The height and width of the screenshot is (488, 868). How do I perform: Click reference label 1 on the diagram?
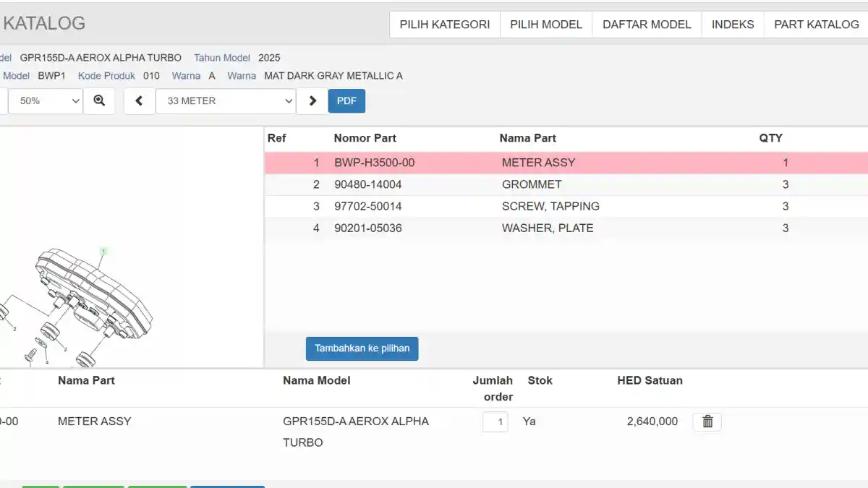(x=103, y=252)
